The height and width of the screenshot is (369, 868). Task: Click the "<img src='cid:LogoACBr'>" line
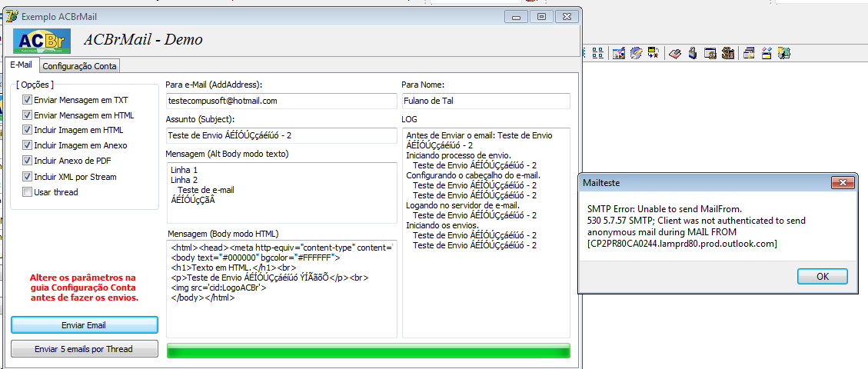coord(220,288)
